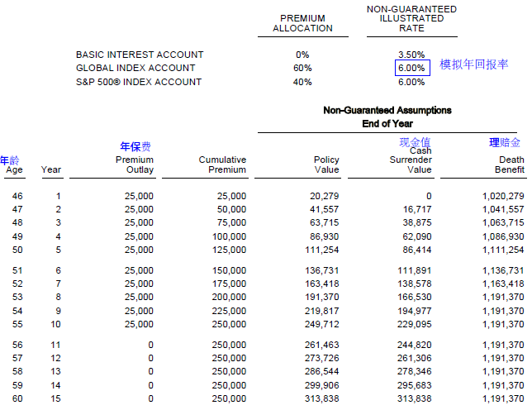Click the Death Benefit column header

pyautogui.click(x=509, y=164)
